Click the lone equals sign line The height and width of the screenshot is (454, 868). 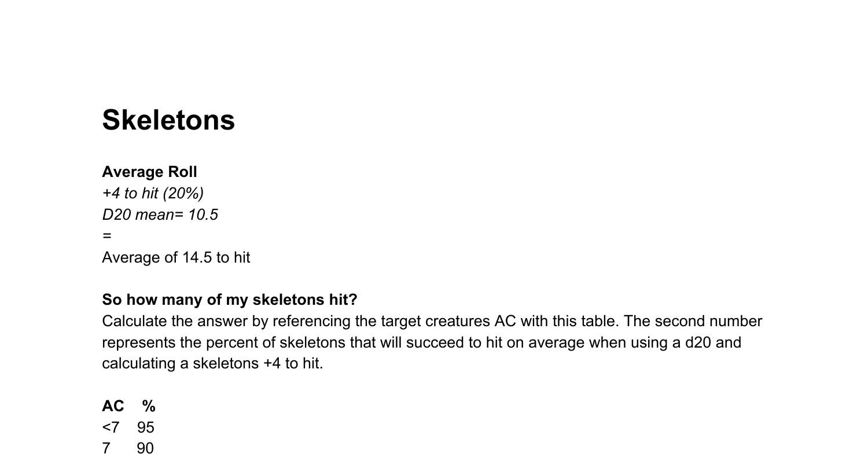coord(106,236)
